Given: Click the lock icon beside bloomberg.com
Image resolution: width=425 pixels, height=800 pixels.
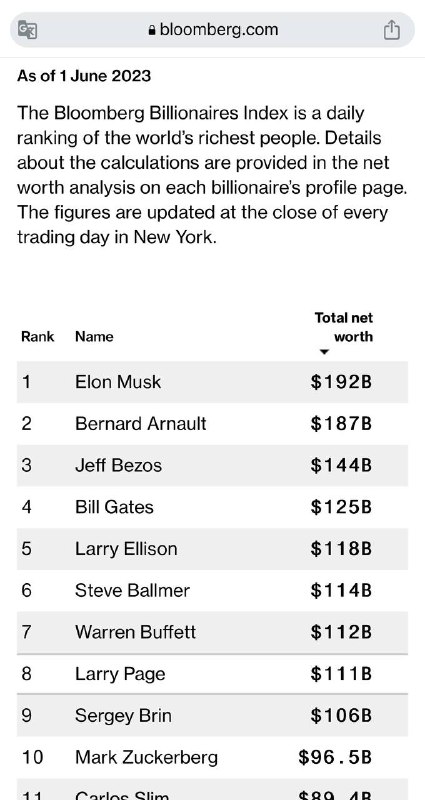Looking at the screenshot, I should 152,30.
